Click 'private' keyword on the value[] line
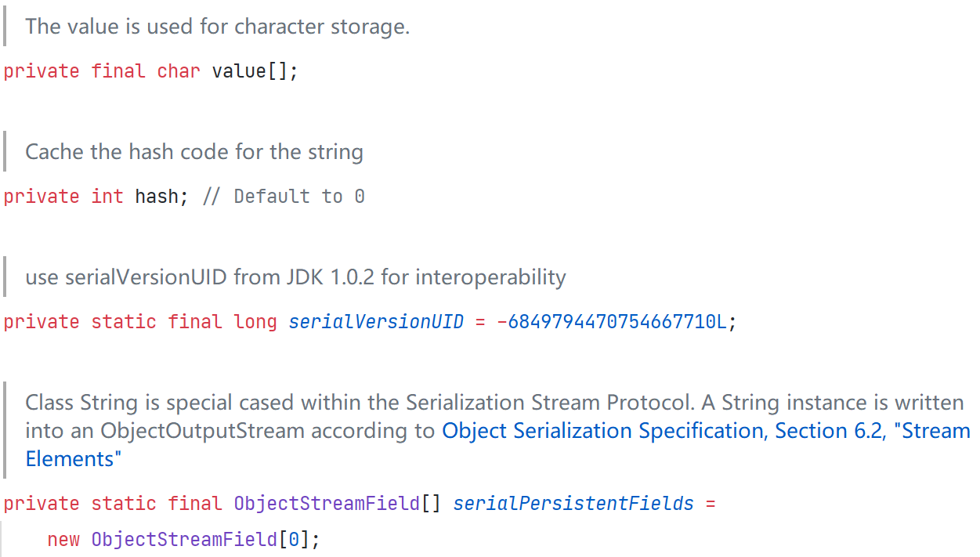This screenshot has width=980, height=557. (42, 71)
